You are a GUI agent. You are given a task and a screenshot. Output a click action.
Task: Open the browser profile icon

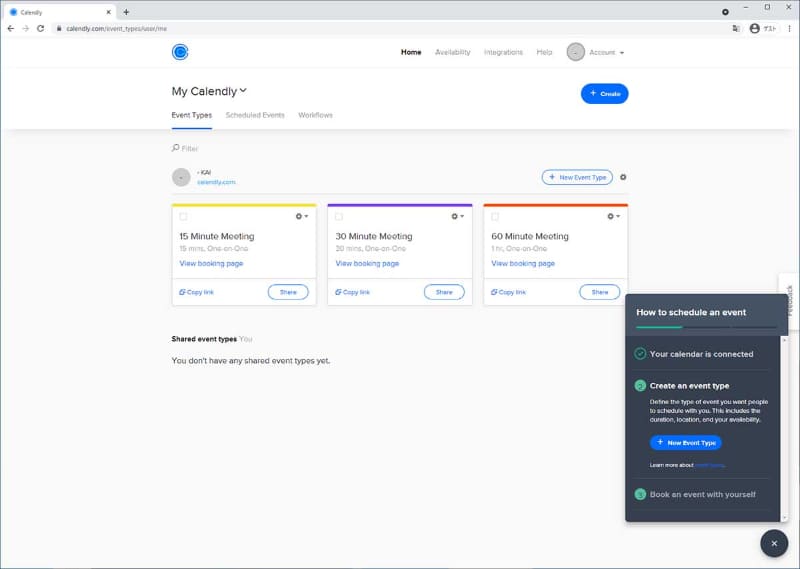pyautogui.click(x=754, y=29)
